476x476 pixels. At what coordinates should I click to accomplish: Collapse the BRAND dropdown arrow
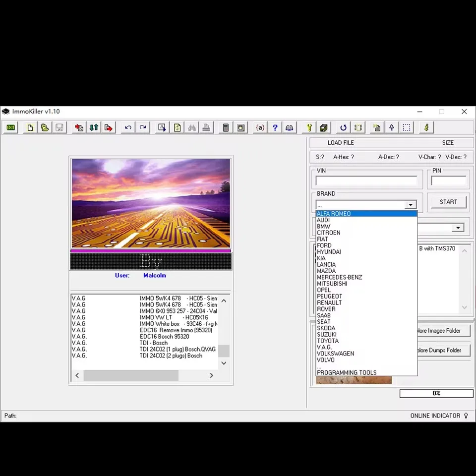[x=411, y=205]
